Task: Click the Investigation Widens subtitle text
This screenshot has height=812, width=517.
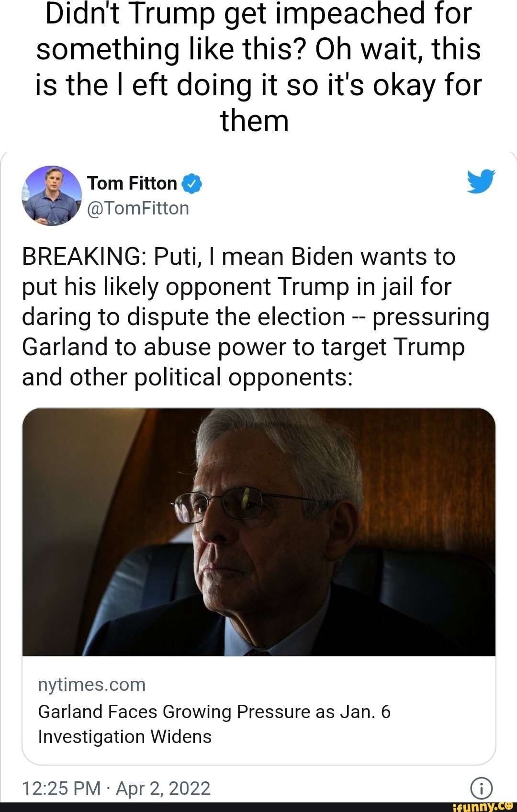Action: pos(124,736)
